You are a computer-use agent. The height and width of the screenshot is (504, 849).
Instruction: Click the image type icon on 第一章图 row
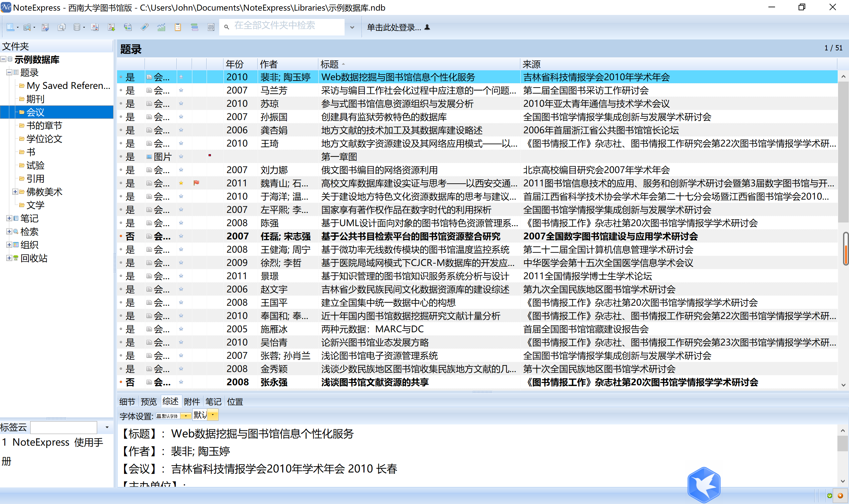[149, 157]
